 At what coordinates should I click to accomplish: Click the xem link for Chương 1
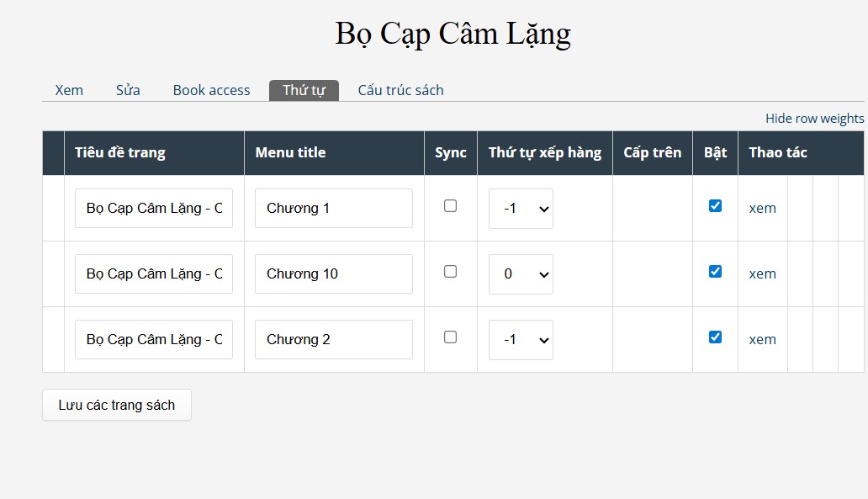pos(762,208)
